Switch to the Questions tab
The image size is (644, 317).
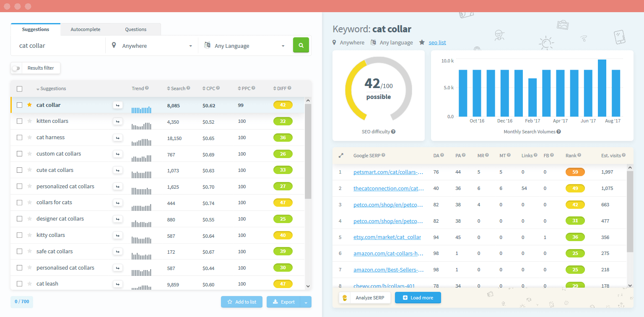[135, 29]
